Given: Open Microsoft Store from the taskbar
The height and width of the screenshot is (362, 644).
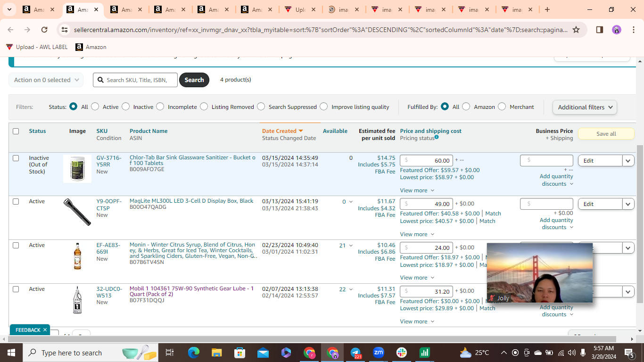Looking at the screenshot, I should pyautogui.click(x=240, y=353).
